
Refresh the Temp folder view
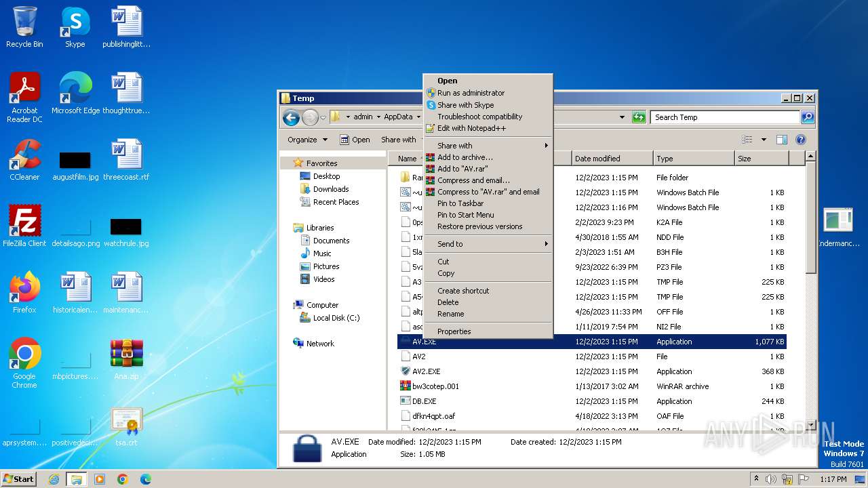point(638,117)
